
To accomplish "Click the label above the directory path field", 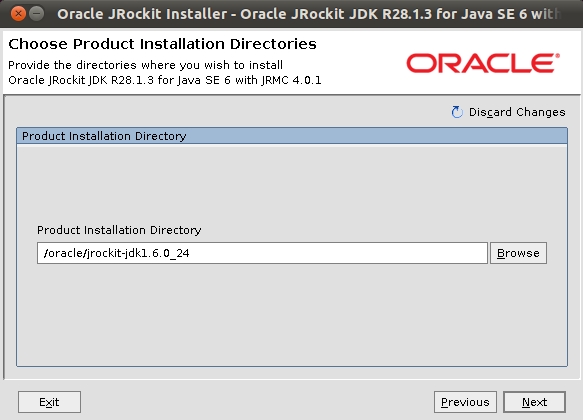I will 119,230.
